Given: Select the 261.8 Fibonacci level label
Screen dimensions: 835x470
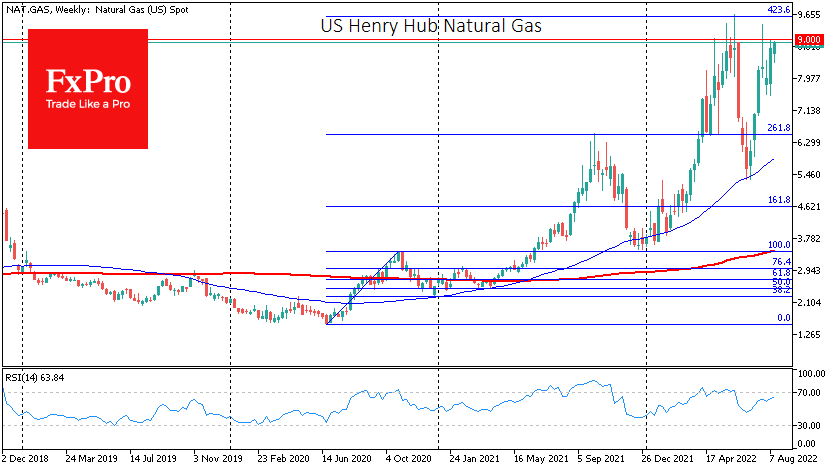Looking at the screenshot, I should (x=779, y=128).
